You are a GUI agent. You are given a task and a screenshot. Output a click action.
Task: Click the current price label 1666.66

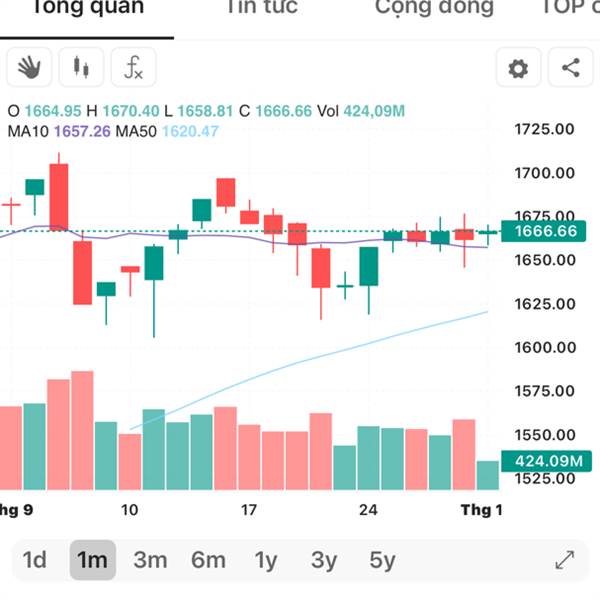(545, 231)
